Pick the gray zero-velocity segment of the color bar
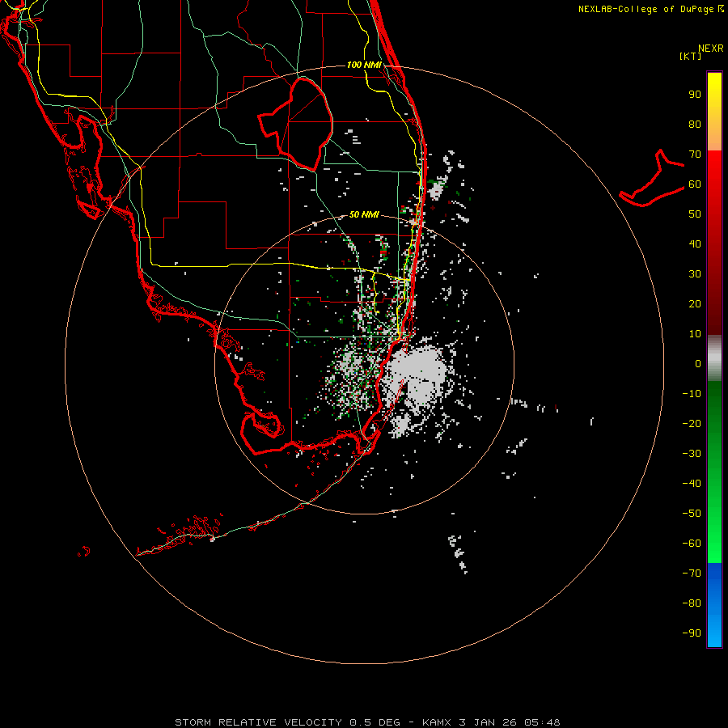The width and height of the screenshot is (728, 728). point(714,358)
